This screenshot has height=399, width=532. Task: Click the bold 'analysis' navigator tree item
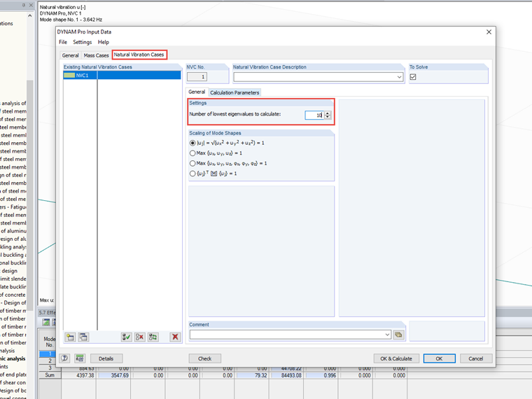13,358
